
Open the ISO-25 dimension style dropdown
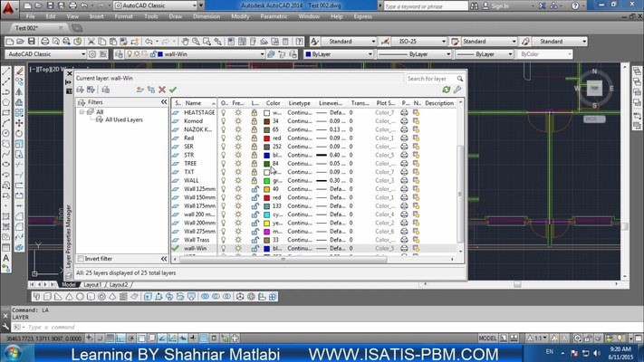point(419,42)
